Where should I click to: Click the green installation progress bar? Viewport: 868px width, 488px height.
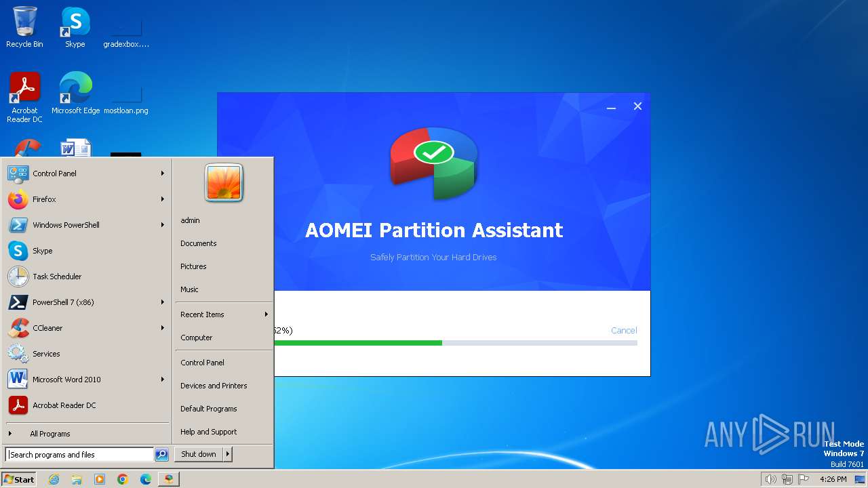[x=358, y=343]
